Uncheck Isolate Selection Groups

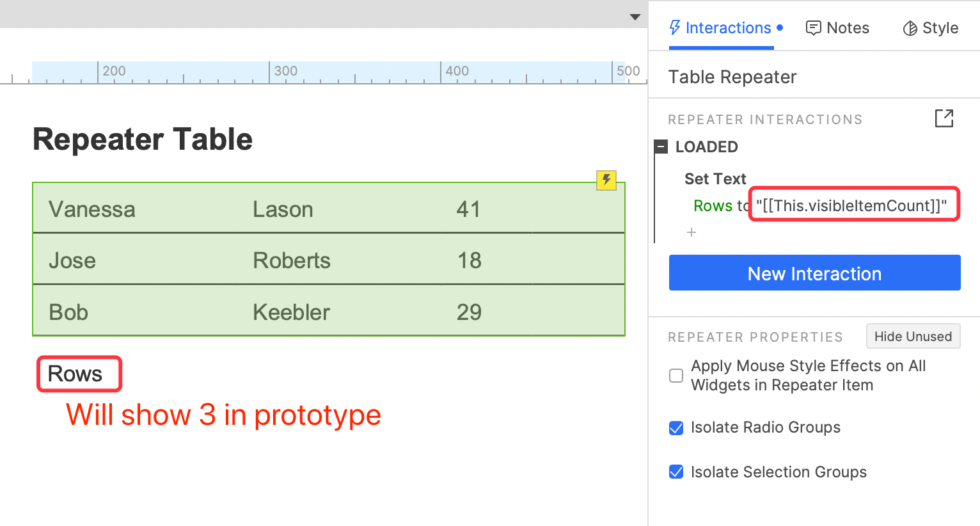tap(676, 472)
